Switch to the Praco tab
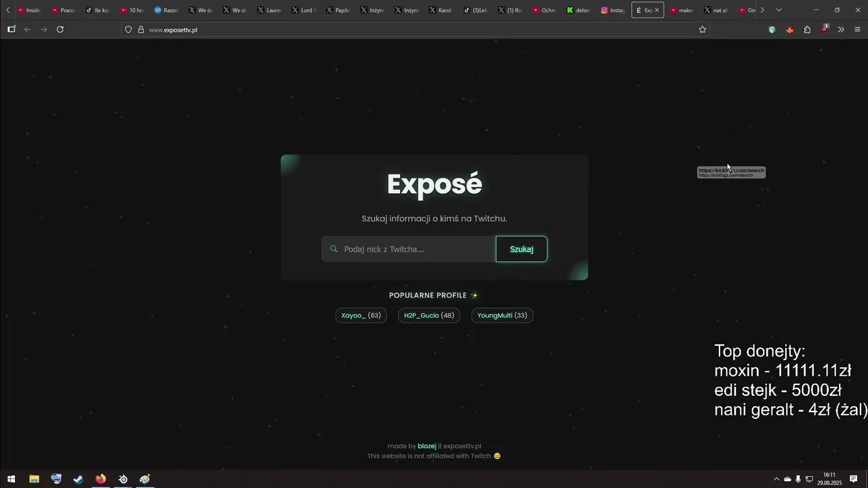Image resolution: width=868 pixels, height=488 pixels. [x=64, y=10]
